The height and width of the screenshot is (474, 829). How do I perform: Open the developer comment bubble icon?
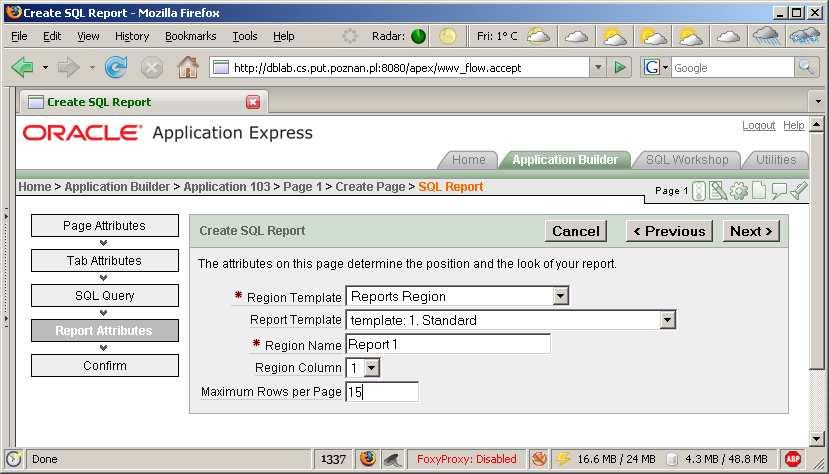(778, 191)
